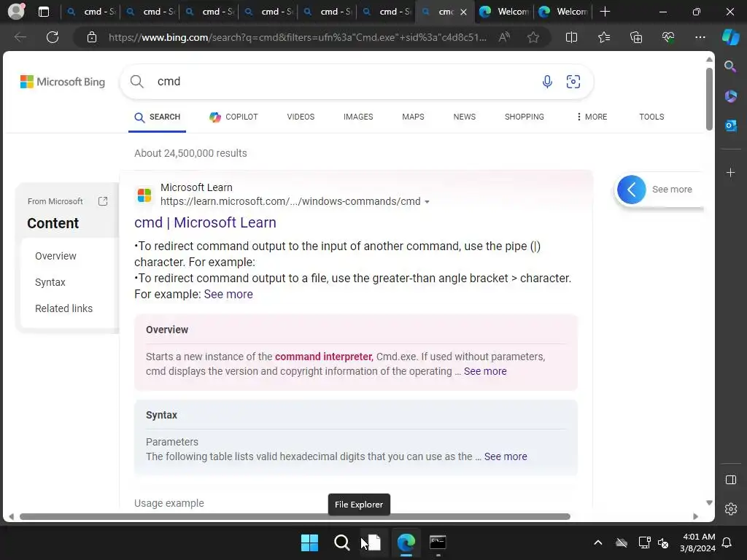Image resolution: width=747 pixels, height=560 pixels.
Task: Click vertical scrollbar down arrow
Action: click(x=709, y=503)
